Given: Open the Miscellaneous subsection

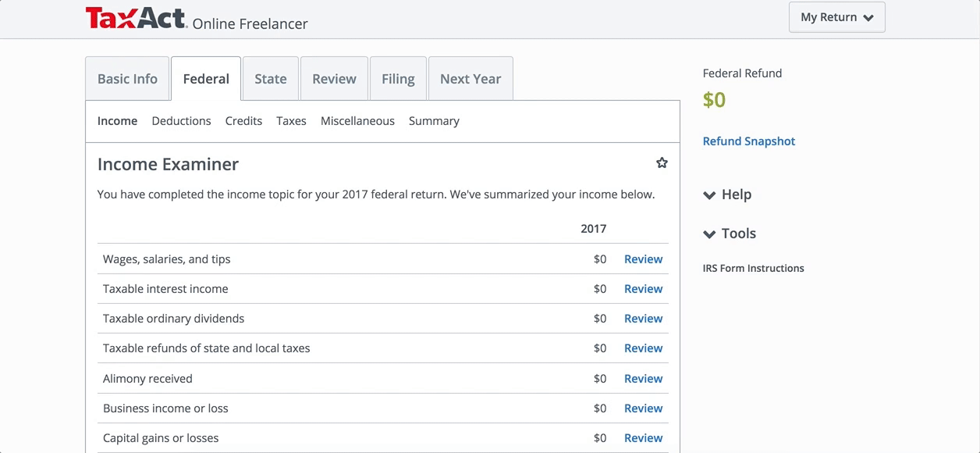Looking at the screenshot, I should [x=357, y=121].
